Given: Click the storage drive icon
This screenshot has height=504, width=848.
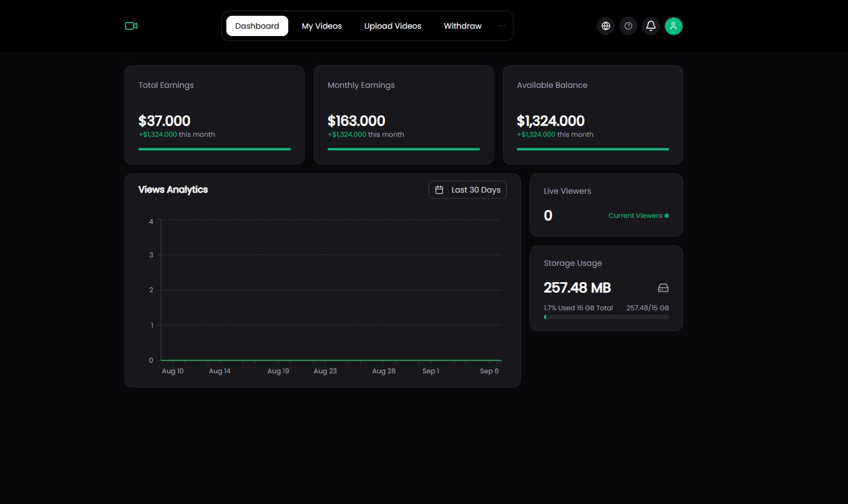Looking at the screenshot, I should pyautogui.click(x=663, y=288).
